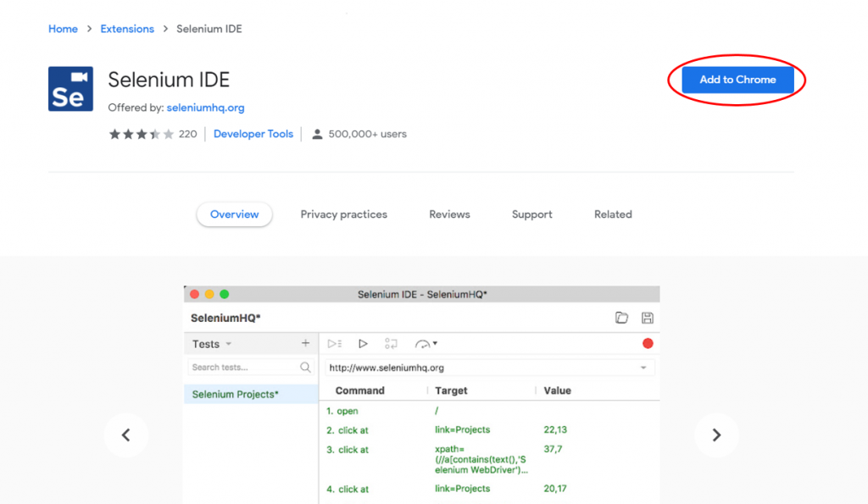Click the Target column header
Viewport: 868px width, 504px height.
(x=451, y=390)
